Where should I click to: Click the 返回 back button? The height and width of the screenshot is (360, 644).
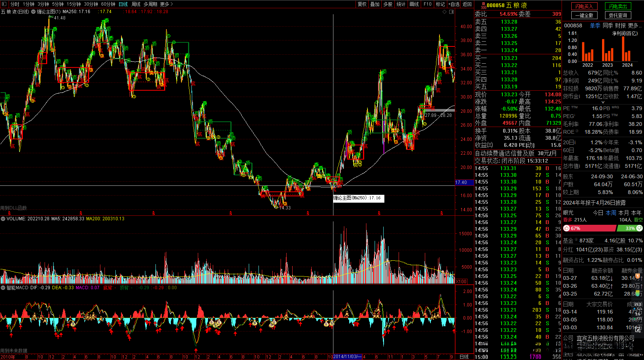(x=467, y=4)
